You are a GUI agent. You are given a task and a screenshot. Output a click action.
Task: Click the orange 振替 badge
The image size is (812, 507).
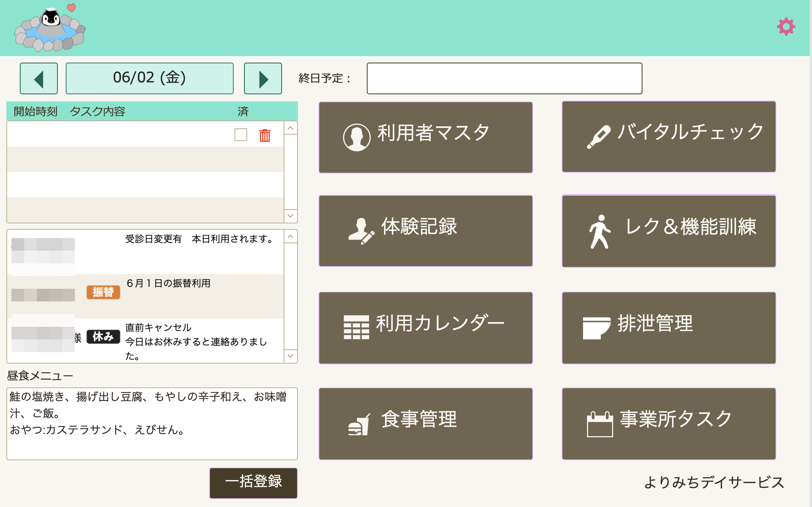[x=103, y=292]
